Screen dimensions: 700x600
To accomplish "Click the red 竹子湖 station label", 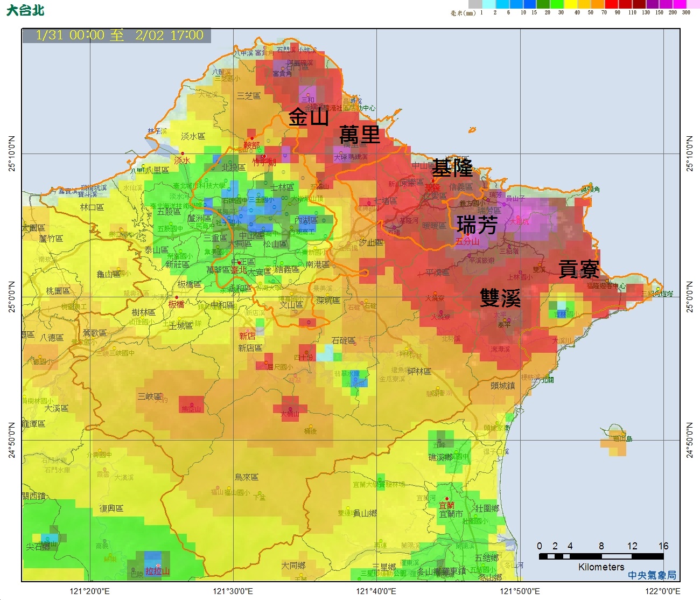I will (x=264, y=162).
